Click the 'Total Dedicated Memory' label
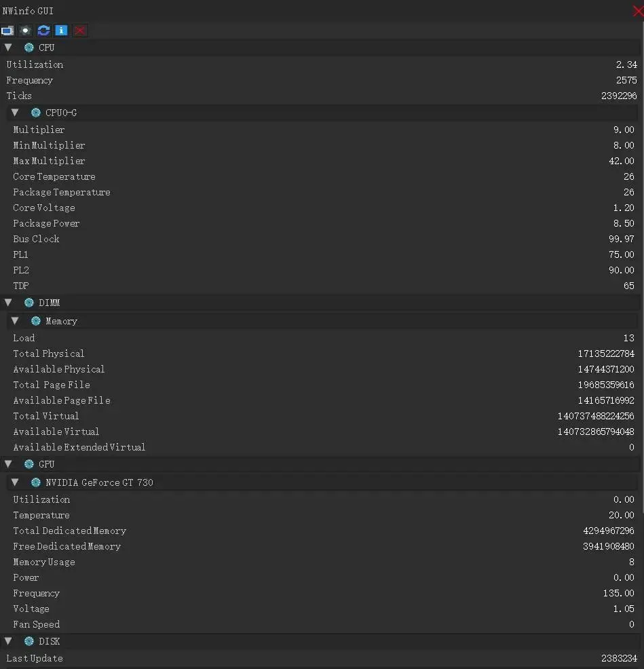Viewport: 644px width, 669px height. point(70,531)
